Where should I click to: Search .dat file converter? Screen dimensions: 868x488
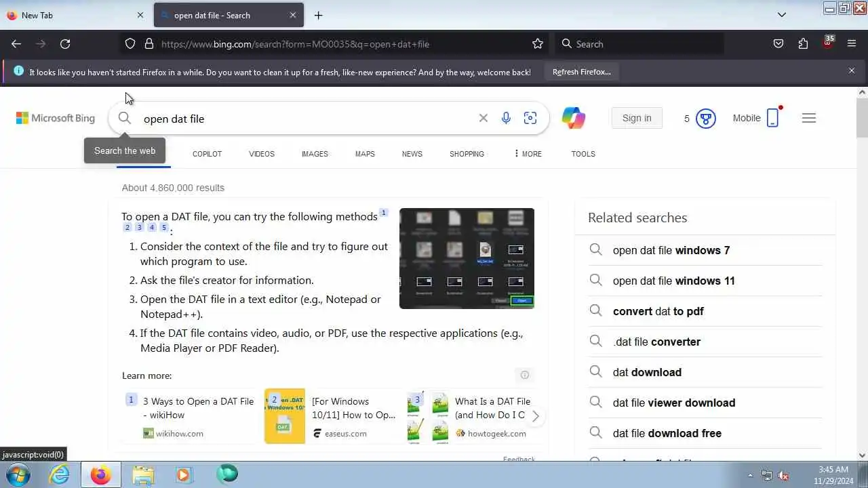656,342
